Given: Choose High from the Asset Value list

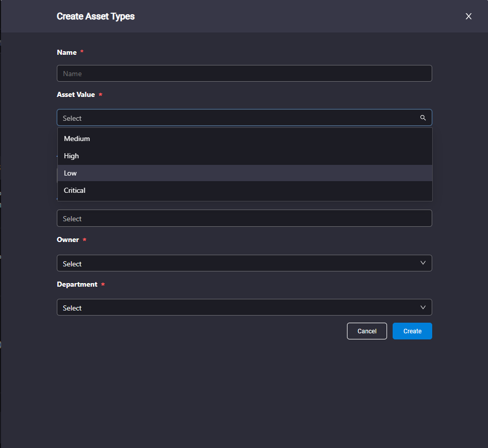Looking at the screenshot, I should [245, 156].
